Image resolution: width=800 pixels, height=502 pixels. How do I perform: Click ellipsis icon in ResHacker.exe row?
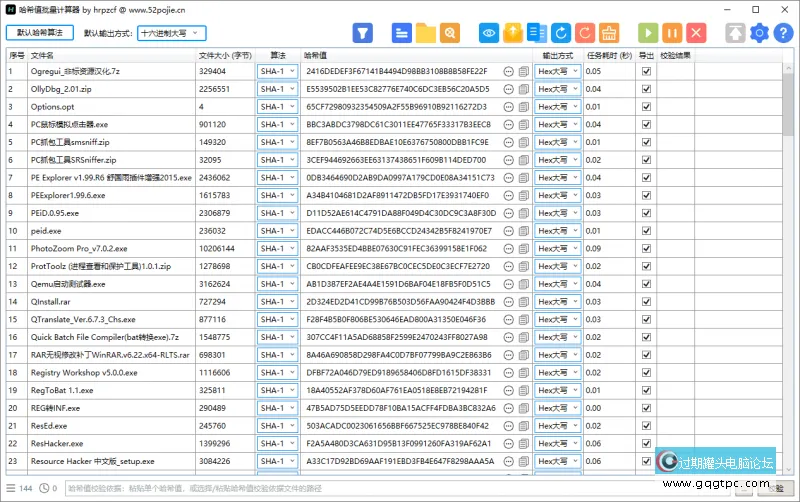point(508,444)
